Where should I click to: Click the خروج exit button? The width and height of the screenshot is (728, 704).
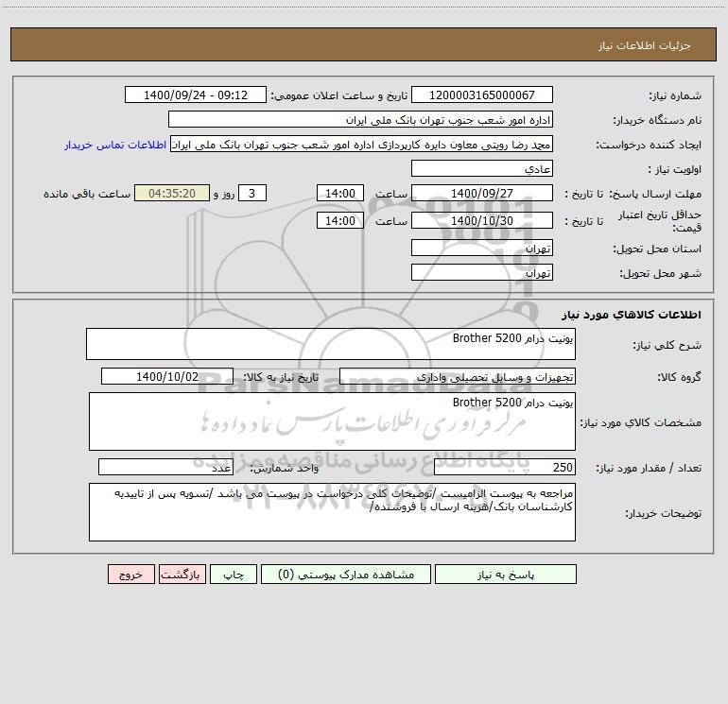pos(130,574)
